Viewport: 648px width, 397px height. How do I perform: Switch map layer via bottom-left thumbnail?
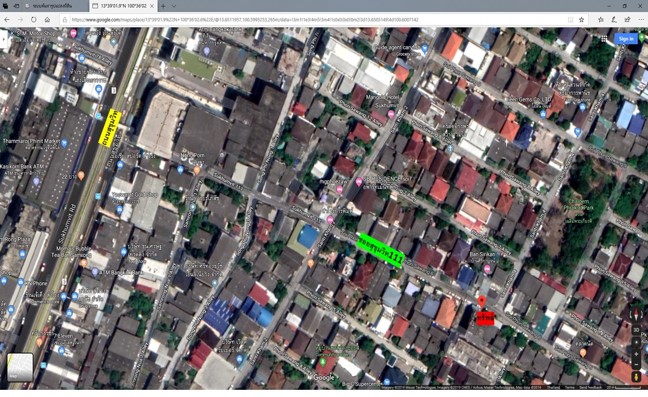(x=20, y=367)
